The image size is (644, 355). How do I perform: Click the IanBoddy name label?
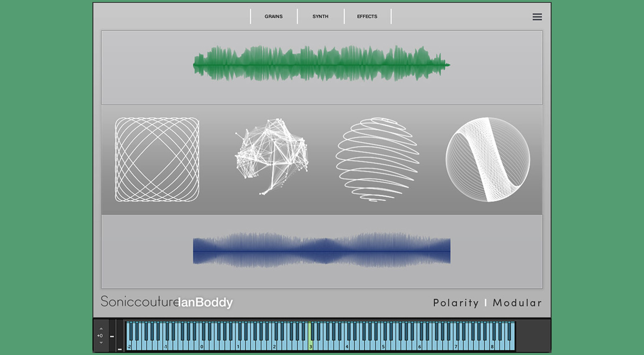coord(205,302)
